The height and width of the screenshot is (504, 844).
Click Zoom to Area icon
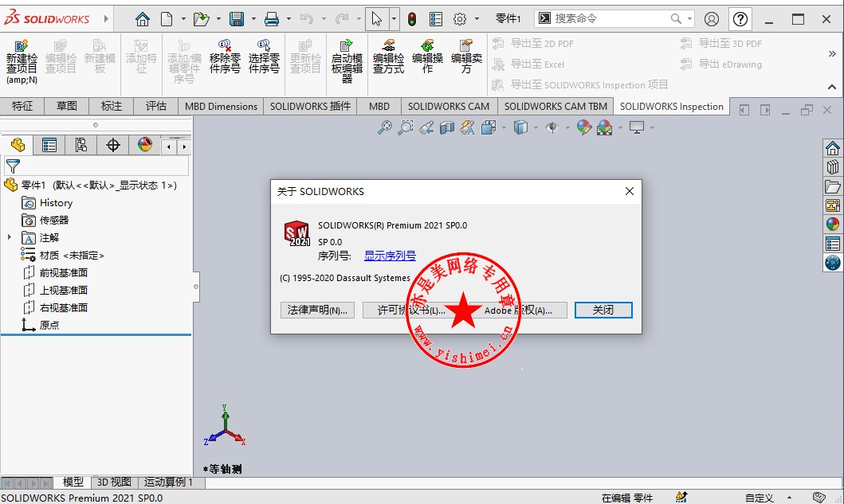[x=406, y=127]
